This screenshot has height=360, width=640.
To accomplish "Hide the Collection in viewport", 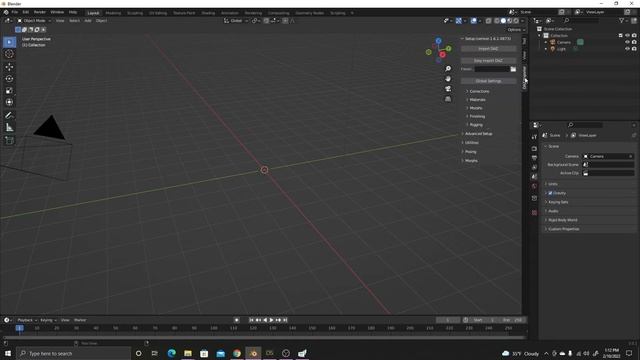I will [627, 36].
